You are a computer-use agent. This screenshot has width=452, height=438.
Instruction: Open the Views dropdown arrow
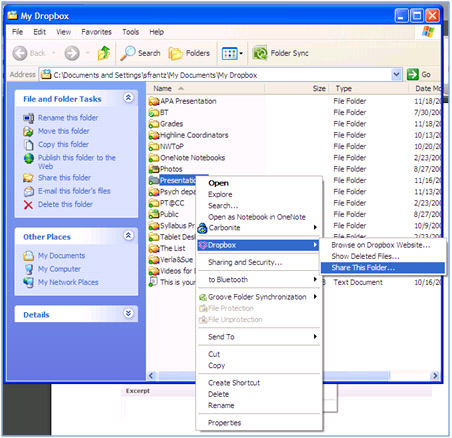pyautogui.click(x=241, y=53)
